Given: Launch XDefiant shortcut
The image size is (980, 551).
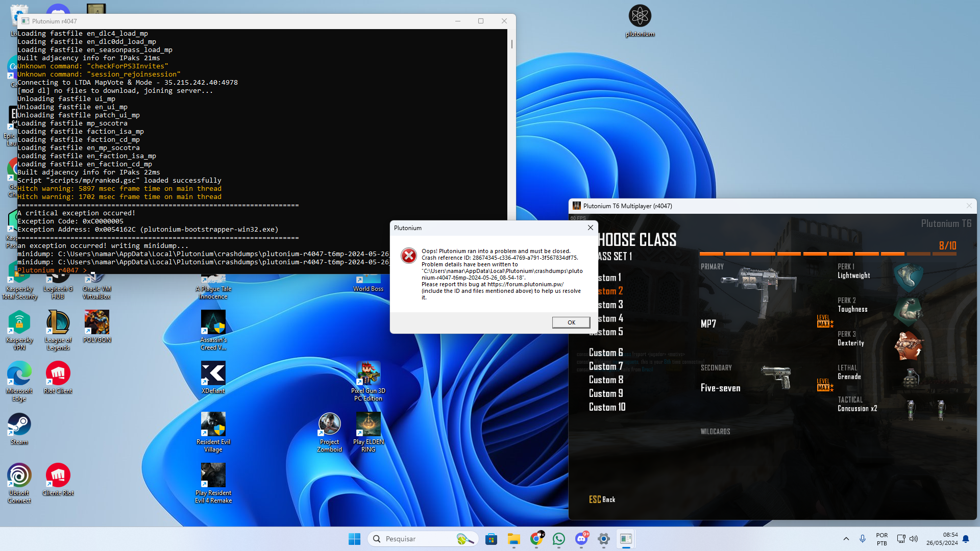Looking at the screenshot, I should coord(213,378).
